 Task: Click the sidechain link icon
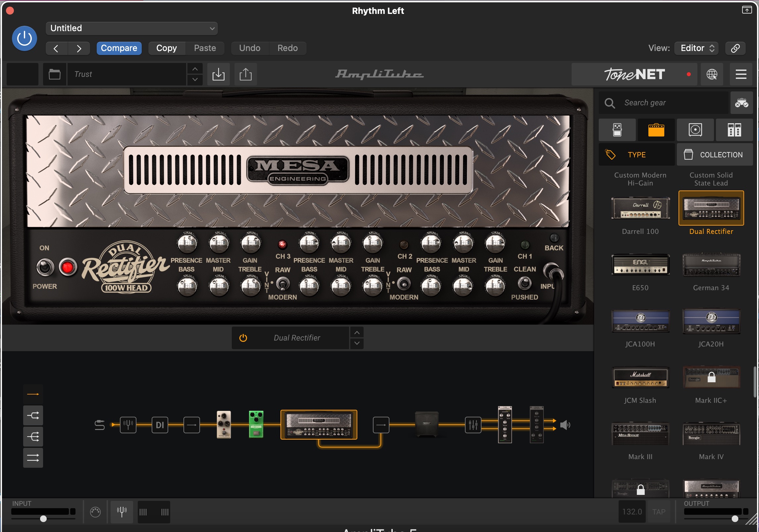coord(735,48)
